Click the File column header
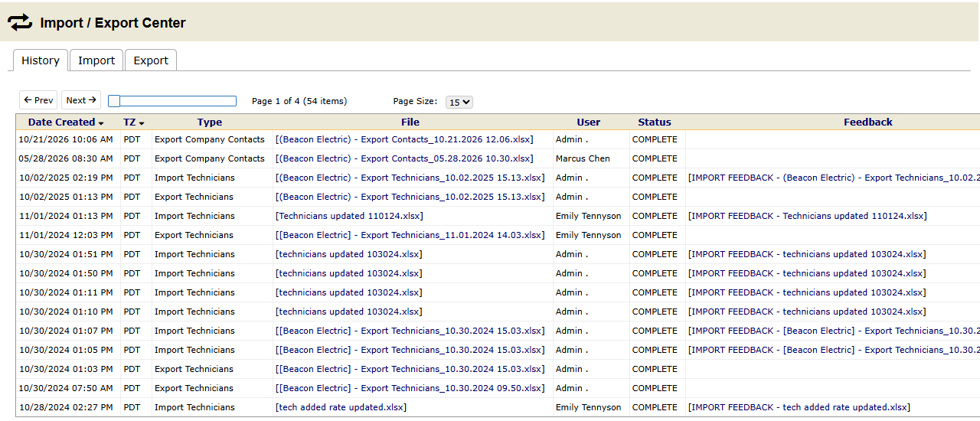Viewport: 980px width, 421px height. coord(410,122)
